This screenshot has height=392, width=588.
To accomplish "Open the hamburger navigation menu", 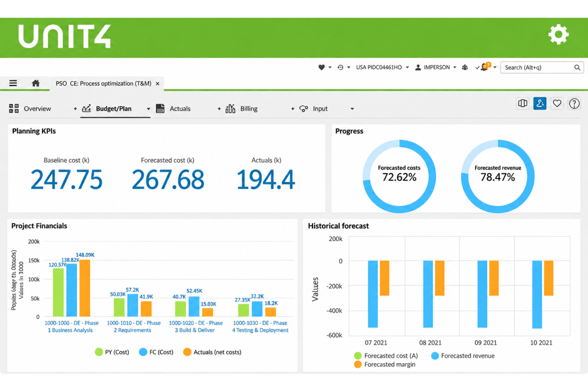I will 13,83.
